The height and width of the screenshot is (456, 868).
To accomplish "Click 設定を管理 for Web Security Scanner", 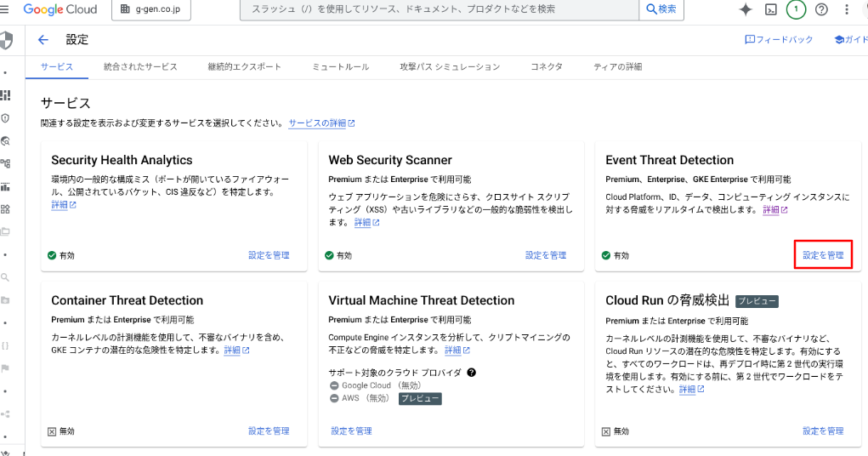I will coord(546,255).
